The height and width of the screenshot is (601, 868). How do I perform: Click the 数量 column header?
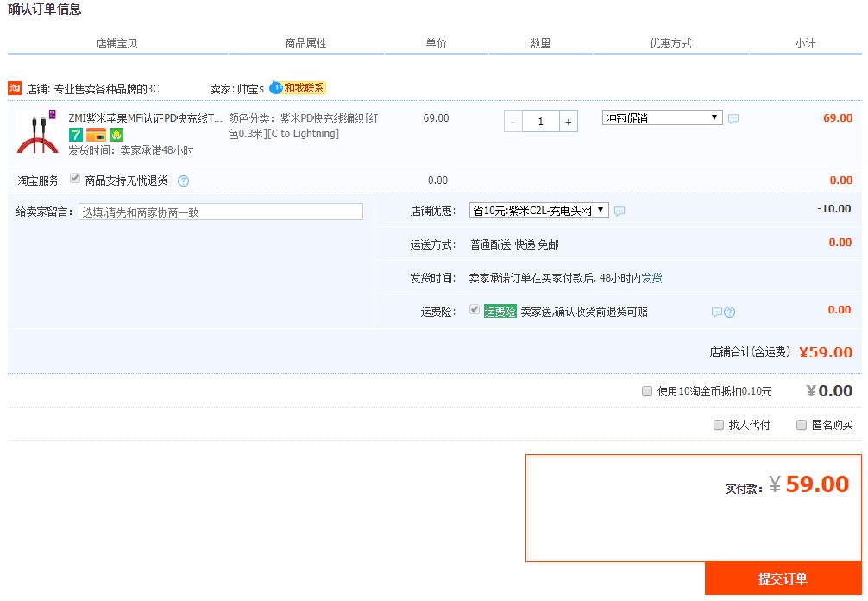point(540,43)
